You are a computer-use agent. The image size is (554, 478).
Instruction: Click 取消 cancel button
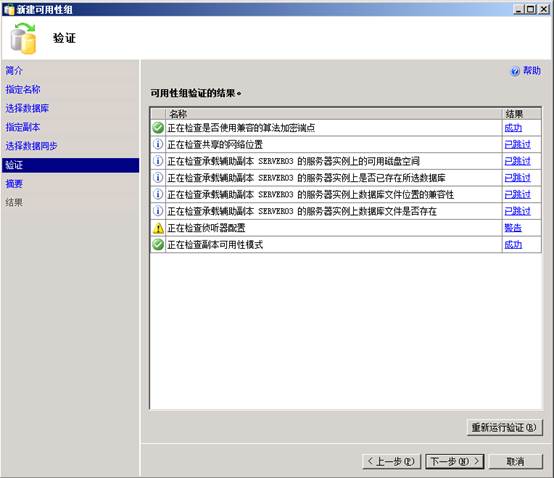[x=515, y=461]
